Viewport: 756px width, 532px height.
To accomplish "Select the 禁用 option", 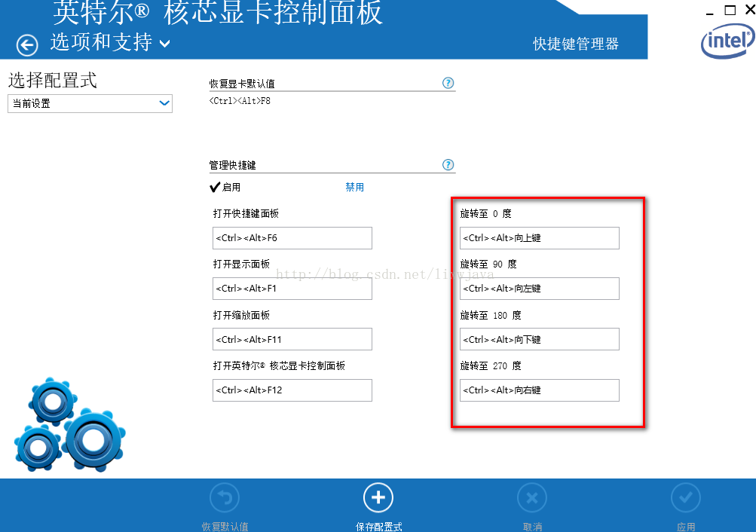I will [354, 187].
